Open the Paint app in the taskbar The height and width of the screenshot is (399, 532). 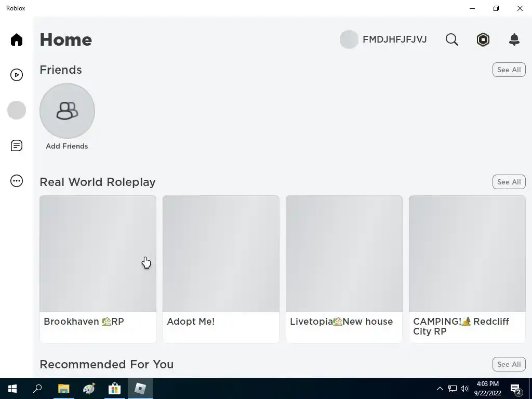click(89, 389)
